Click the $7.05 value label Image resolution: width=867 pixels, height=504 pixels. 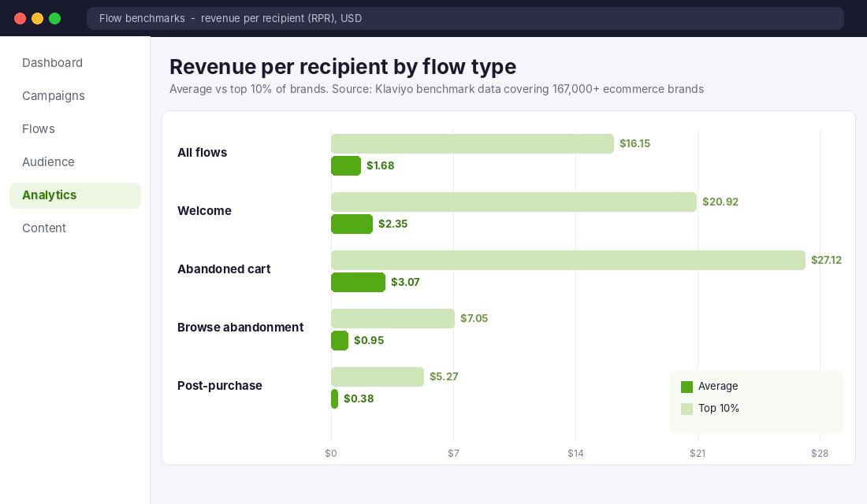pos(474,318)
